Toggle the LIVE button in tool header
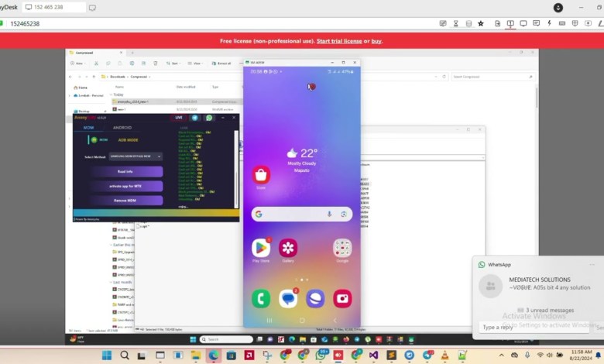This screenshot has width=604, height=364. click(179, 118)
